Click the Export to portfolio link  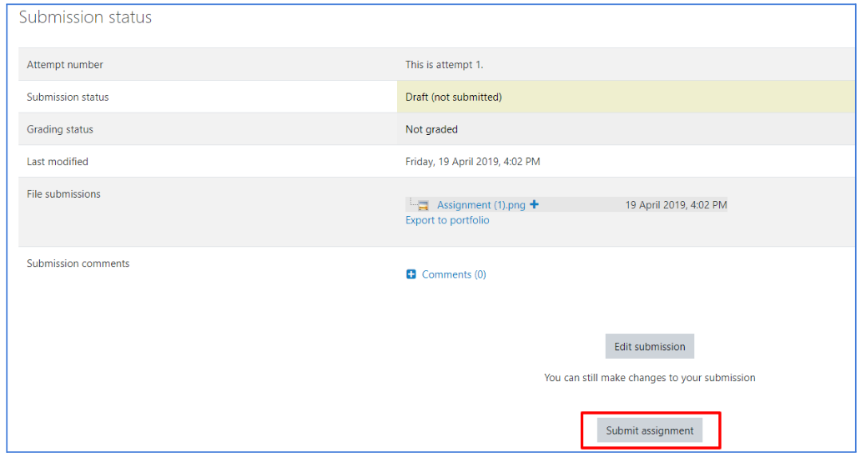coord(447,220)
